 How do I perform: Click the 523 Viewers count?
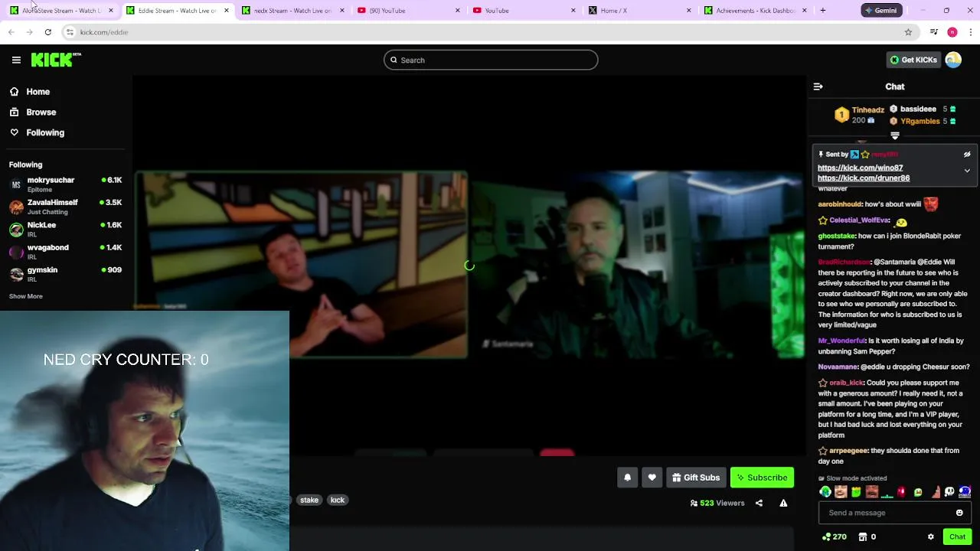tap(717, 503)
